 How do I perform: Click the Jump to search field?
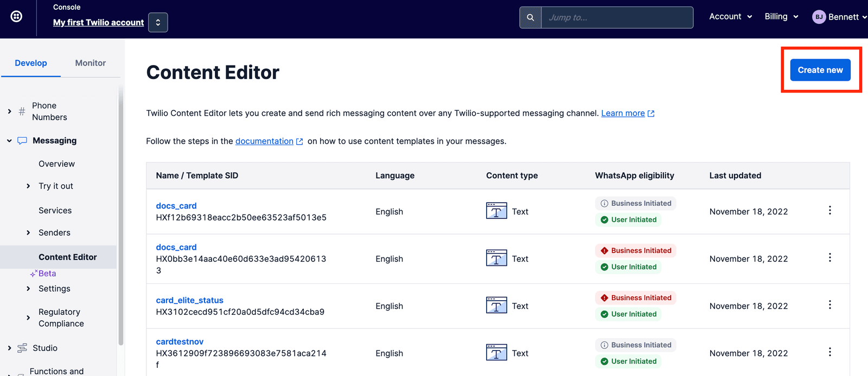coord(617,17)
